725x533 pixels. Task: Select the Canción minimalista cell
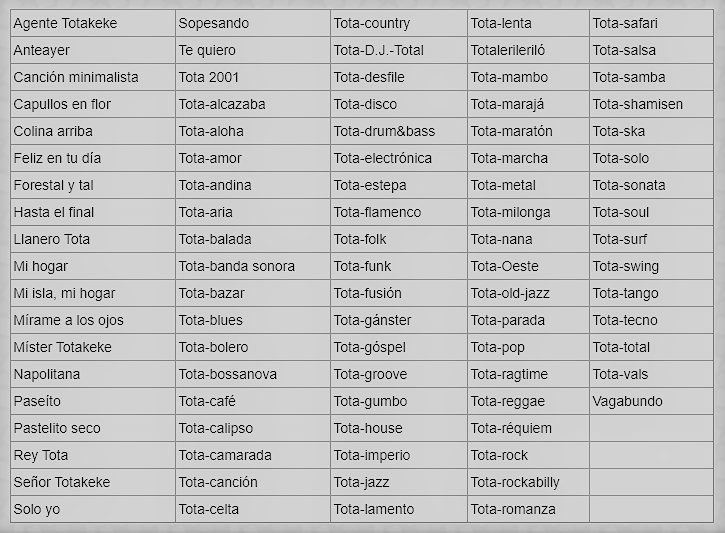tap(76, 77)
